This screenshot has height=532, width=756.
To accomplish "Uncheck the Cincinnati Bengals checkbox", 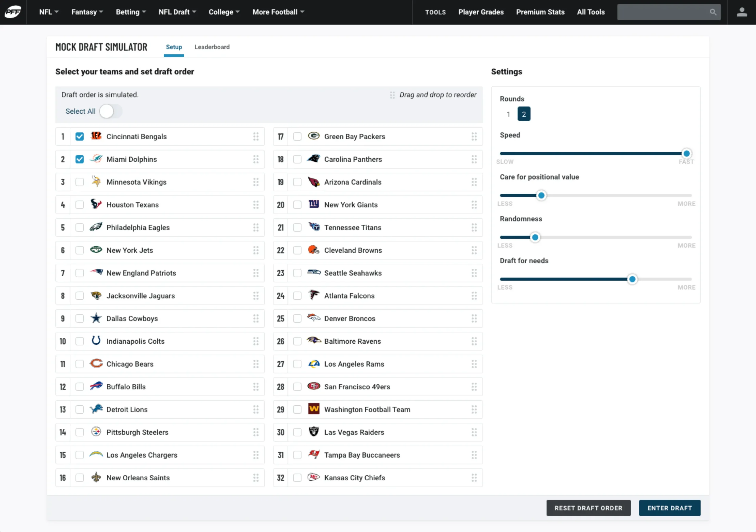I will coord(80,137).
